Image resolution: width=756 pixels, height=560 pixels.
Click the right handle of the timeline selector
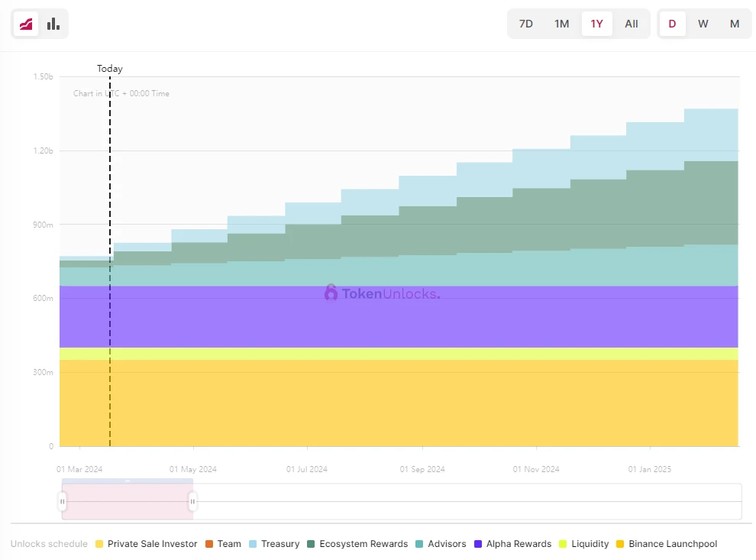(x=192, y=501)
